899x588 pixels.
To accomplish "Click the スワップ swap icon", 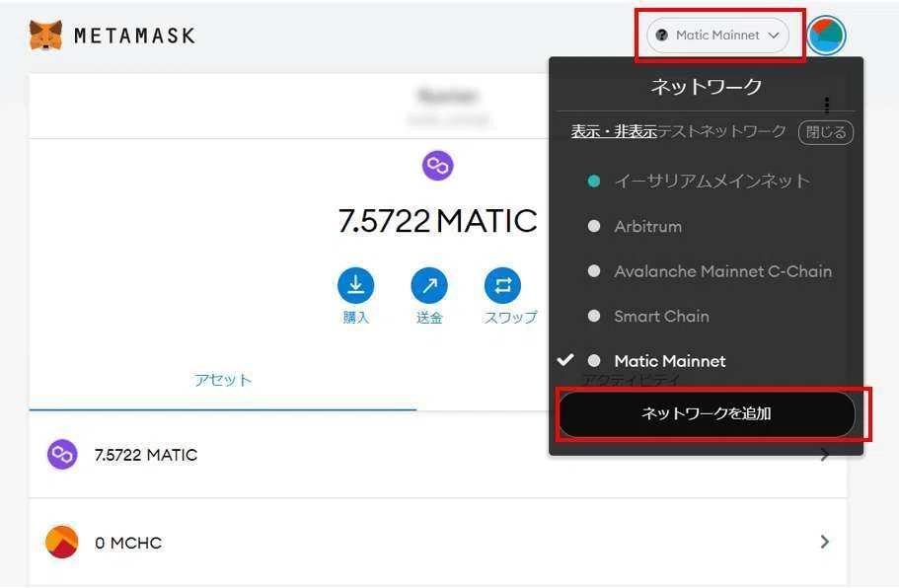I will pos(503,285).
